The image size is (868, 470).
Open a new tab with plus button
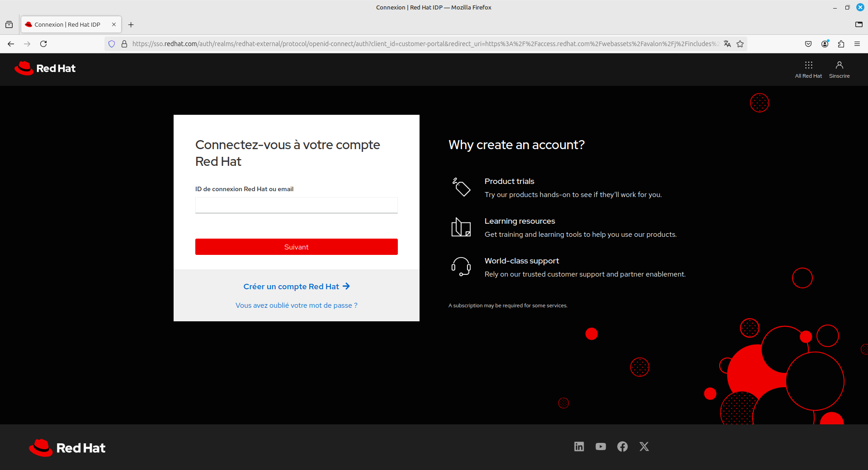click(131, 25)
